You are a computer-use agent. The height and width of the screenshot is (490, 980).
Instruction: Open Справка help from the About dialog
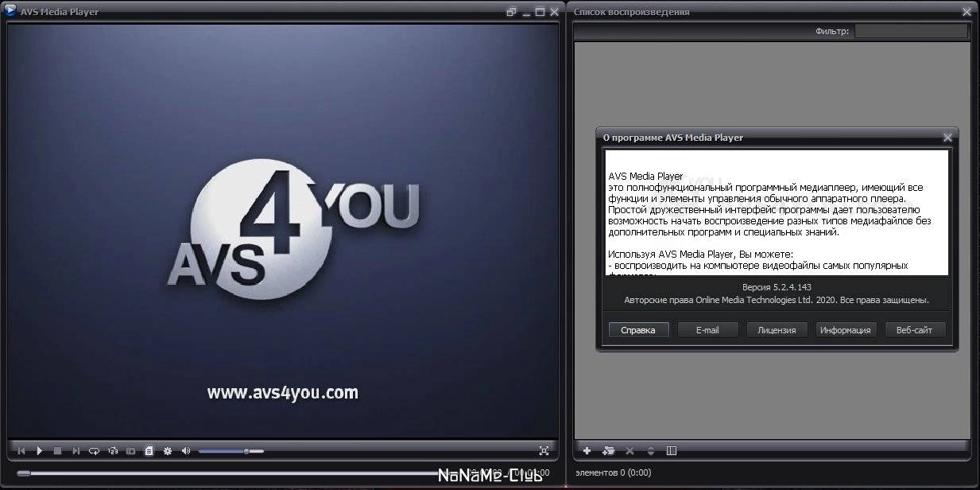638,330
